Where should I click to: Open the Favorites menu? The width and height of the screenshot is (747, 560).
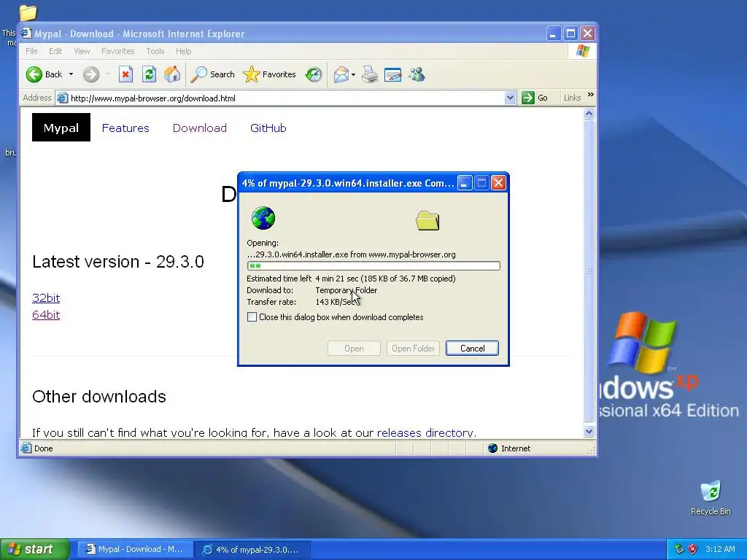tap(117, 51)
